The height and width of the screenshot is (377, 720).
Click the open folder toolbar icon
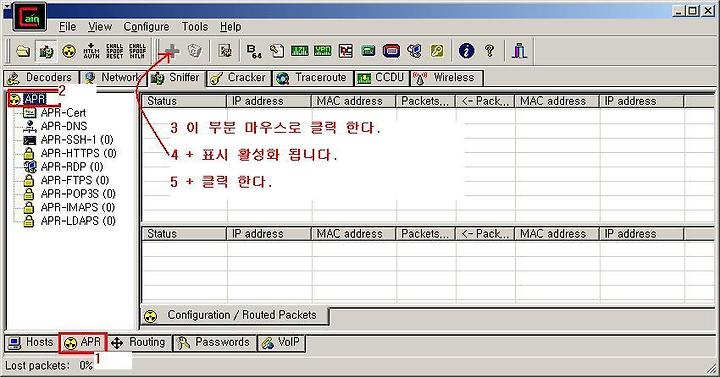tap(23, 51)
